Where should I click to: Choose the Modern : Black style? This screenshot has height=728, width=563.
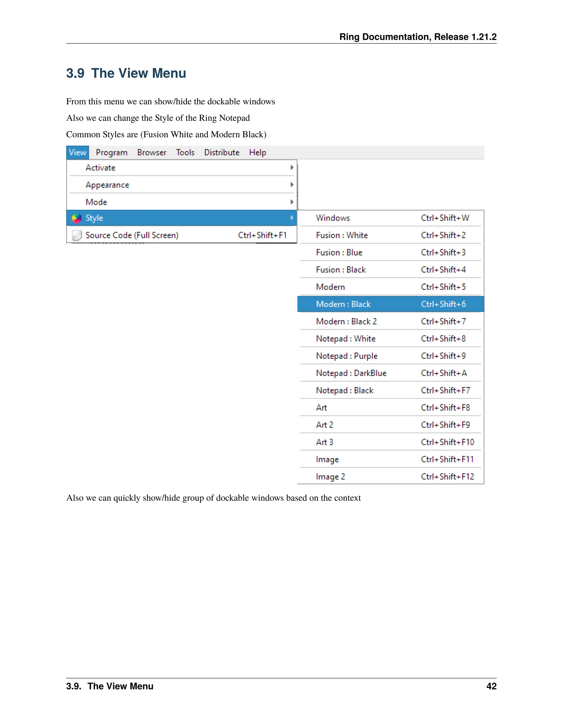click(343, 304)
